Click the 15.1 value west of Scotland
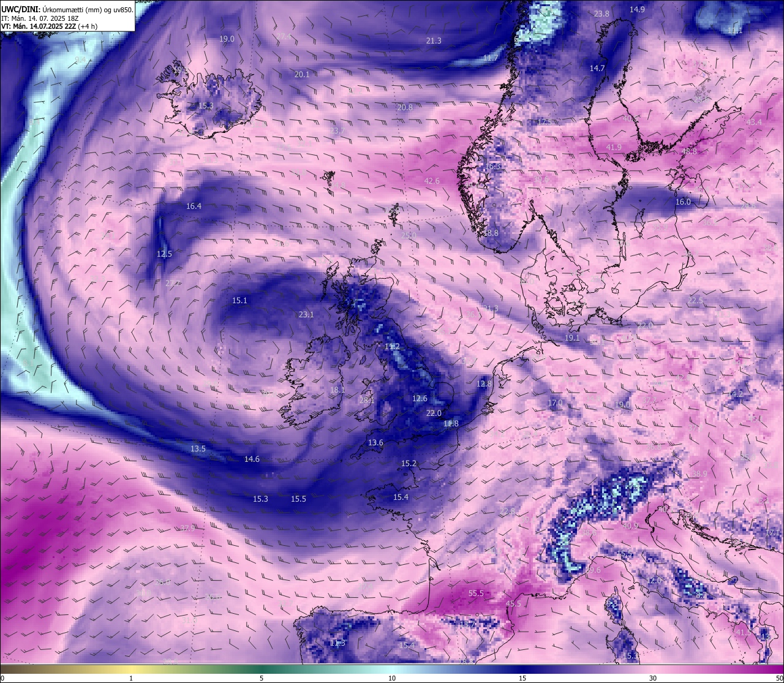Image resolution: width=784 pixels, height=683 pixels. [239, 301]
